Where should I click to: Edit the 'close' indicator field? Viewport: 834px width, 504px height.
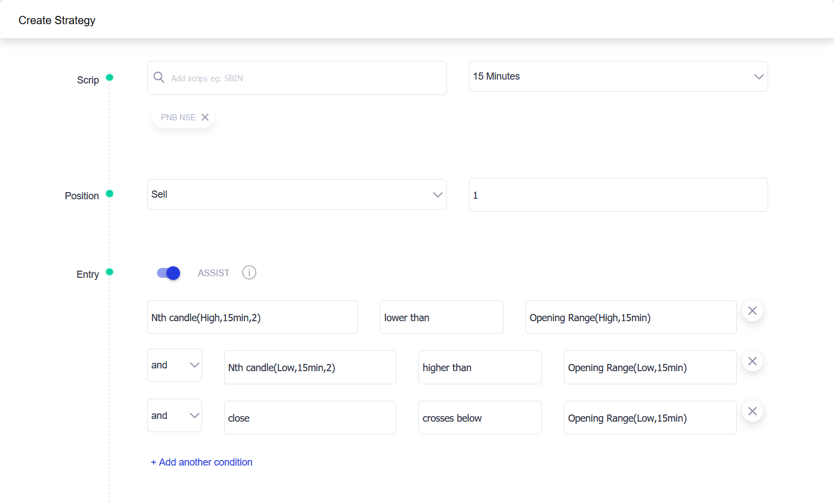[x=310, y=418]
